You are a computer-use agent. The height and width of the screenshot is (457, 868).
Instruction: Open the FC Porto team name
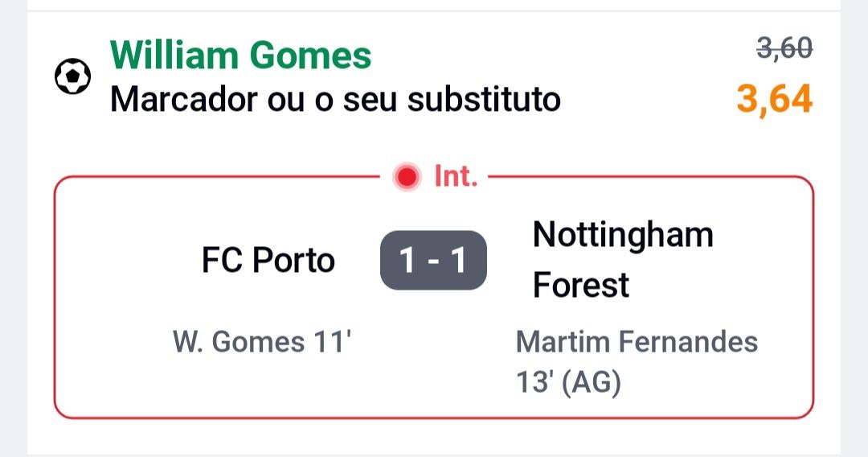coord(268,260)
